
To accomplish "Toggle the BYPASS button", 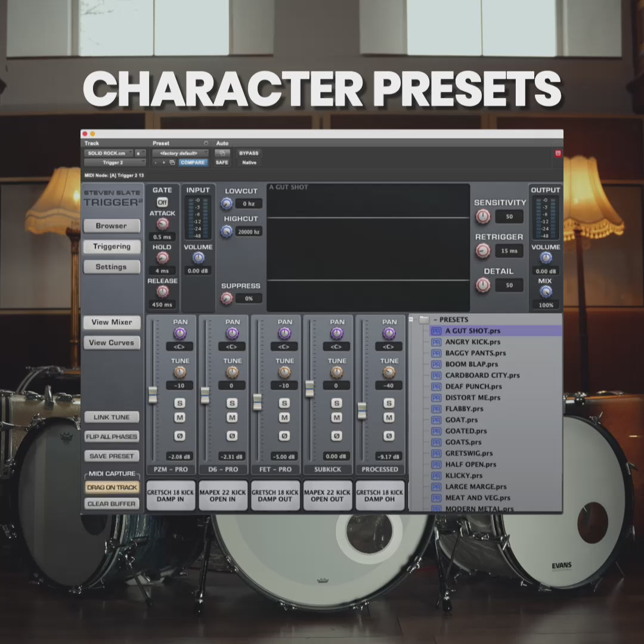I will (249, 153).
